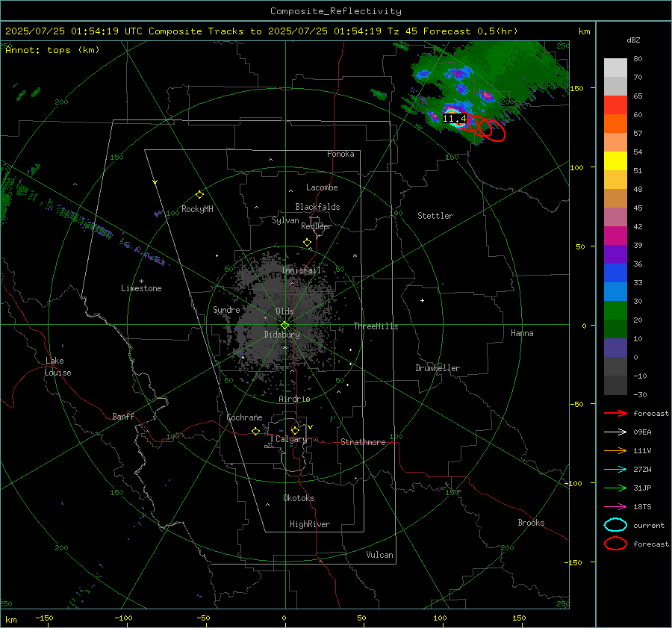
Task: Click the Lake Louise map label
Action: (57, 367)
